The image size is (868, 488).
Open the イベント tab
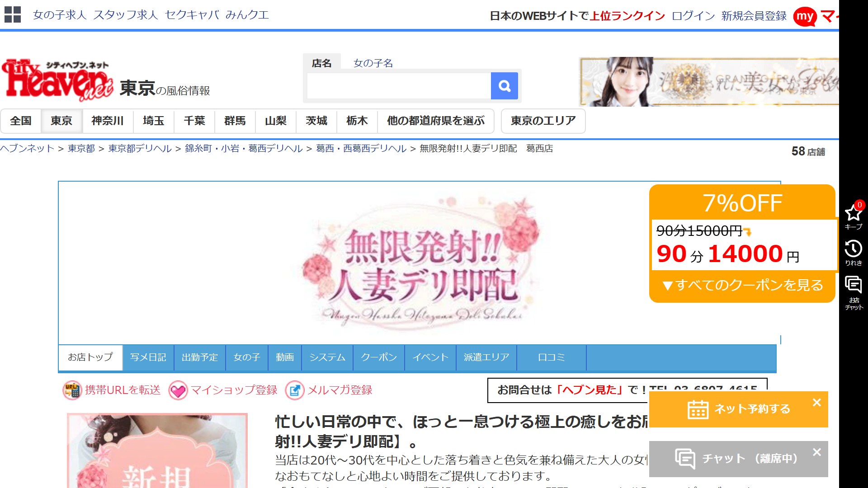(430, 357)
